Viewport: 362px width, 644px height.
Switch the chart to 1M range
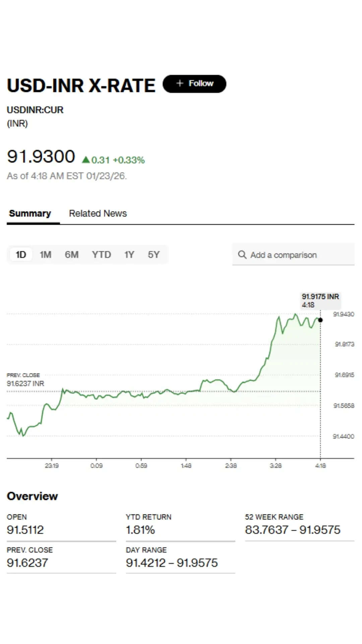tap(46, 255)
